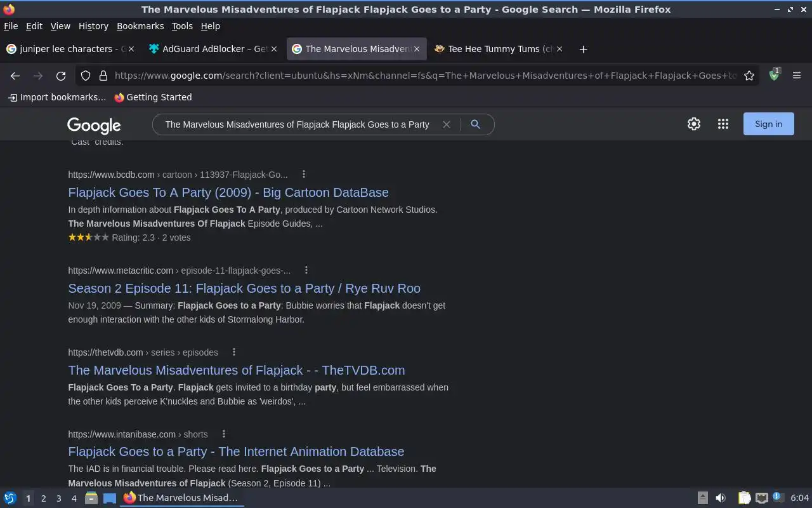The image size is (812, 508).
Task: Go back to the previous page
Action: (x=15, y=76)
